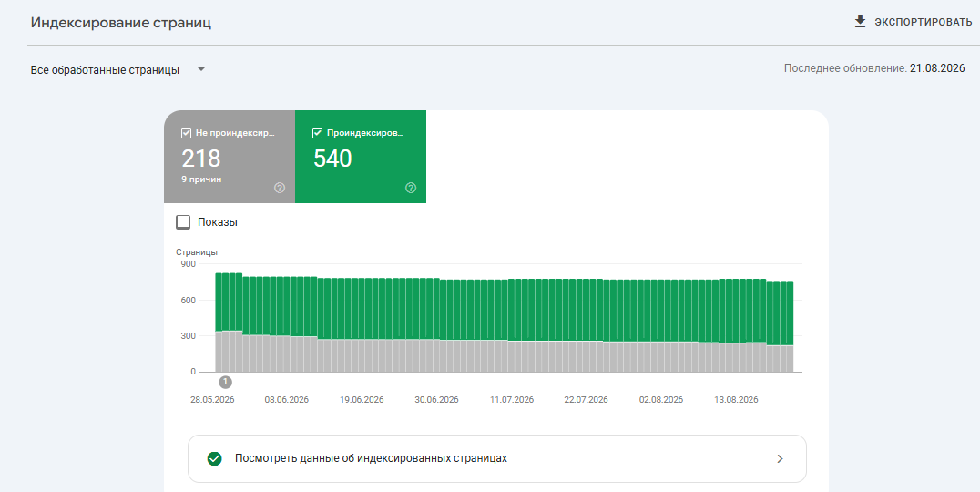This screenshot has width=980, height=492.
Task: Click the 30.06.2026 axis date label
Action: (437, 400)
